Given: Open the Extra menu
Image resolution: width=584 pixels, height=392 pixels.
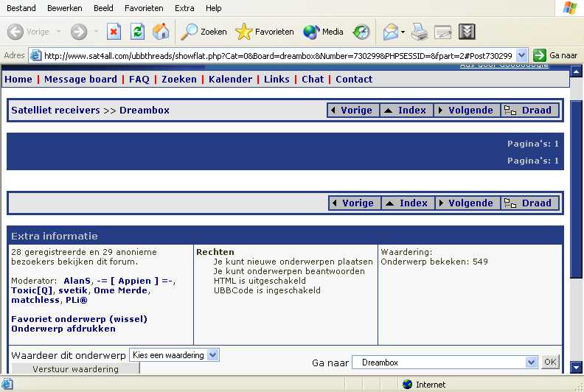Looking at the screenshot, I should (184, 8).
